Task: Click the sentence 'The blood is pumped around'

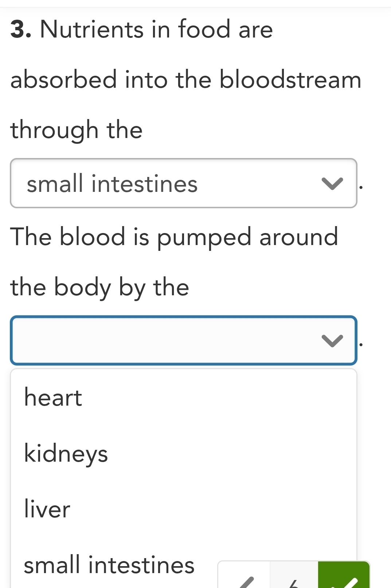Action: [x=174, y=237]
